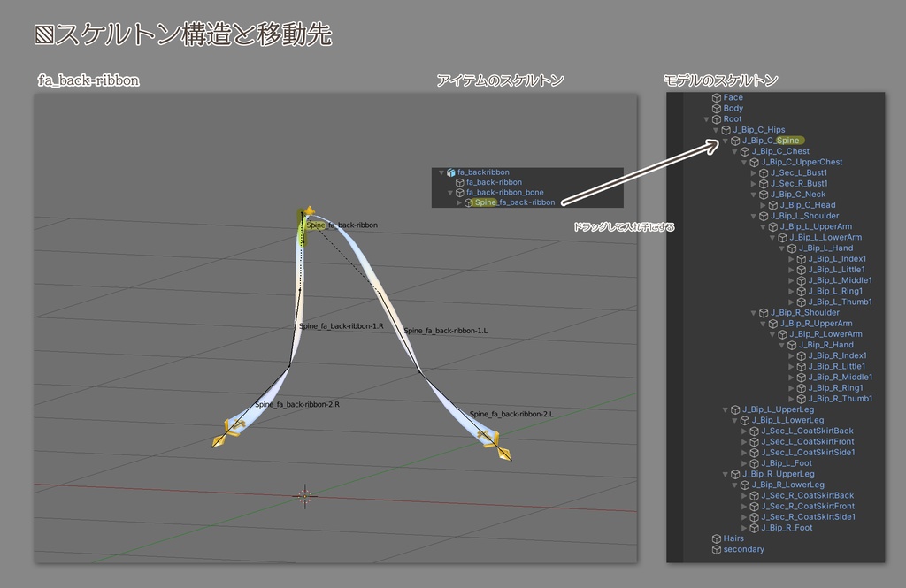Click the cube icon of J_Bip_R_UpperArm
The height and width of the screenshot is (588, 906).
coord(773,324)
